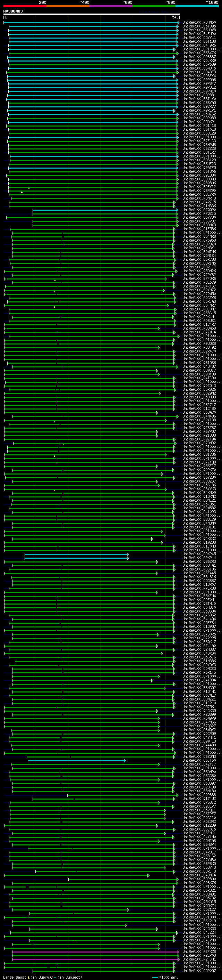The width and height of the screenshot is (222, 980).
Task: Select hit label UniRef100_B9EYI2
Action: [199, 187]
